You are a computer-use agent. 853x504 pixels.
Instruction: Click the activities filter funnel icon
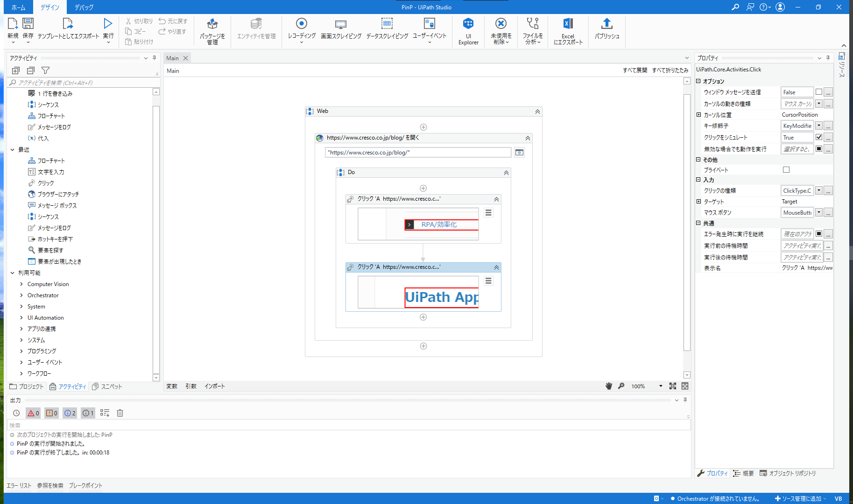coord(45,70)
